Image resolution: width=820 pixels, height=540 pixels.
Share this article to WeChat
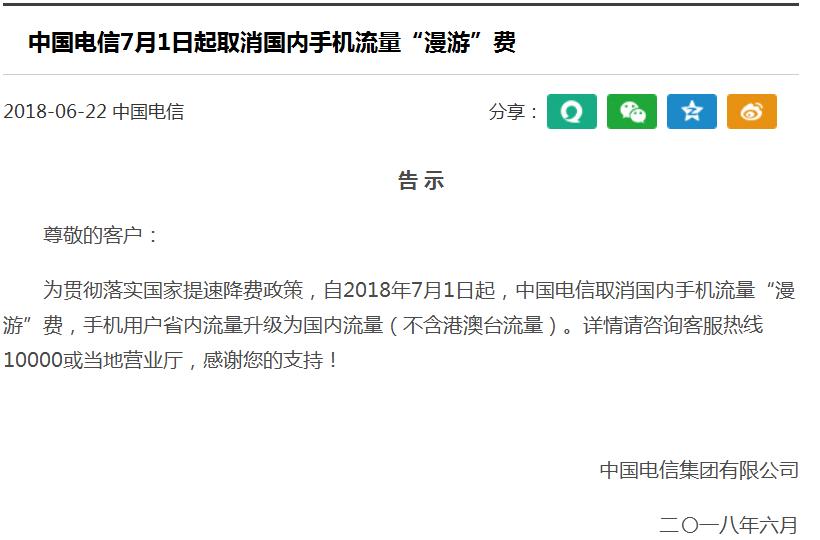(632, 111)
